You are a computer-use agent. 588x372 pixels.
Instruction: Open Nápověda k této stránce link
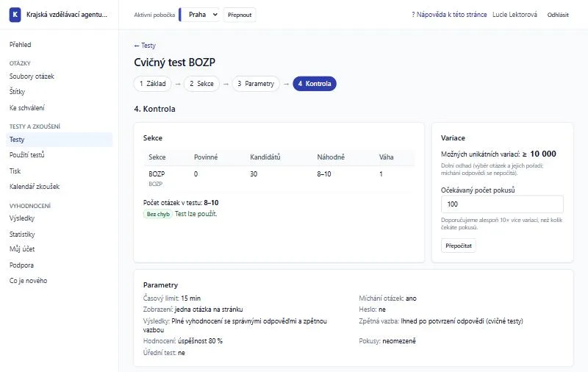449,15
